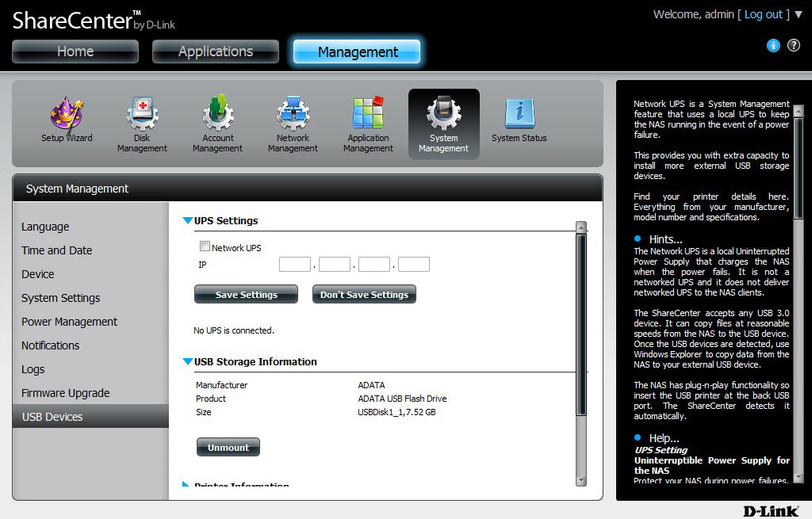This screenshot has width=812, height=519.
Task: Open the Device sidebar item
Action: (x=38, y=274)
